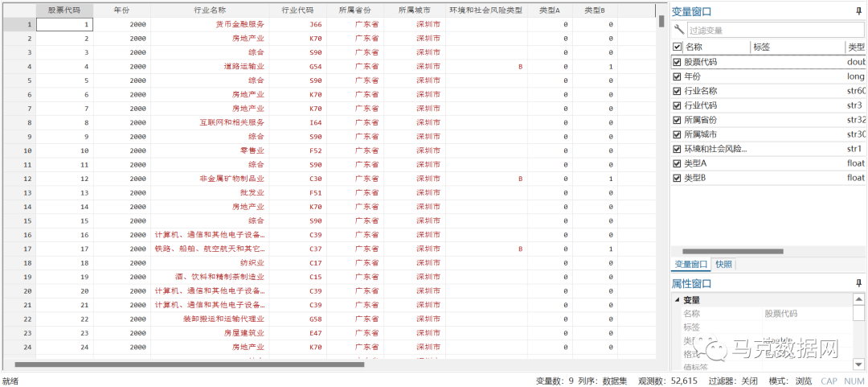Click the 模式: 浏览 status bar entry
Image resolution: width=868 pixels, height=387 pixels.
(x=789, y=381)
